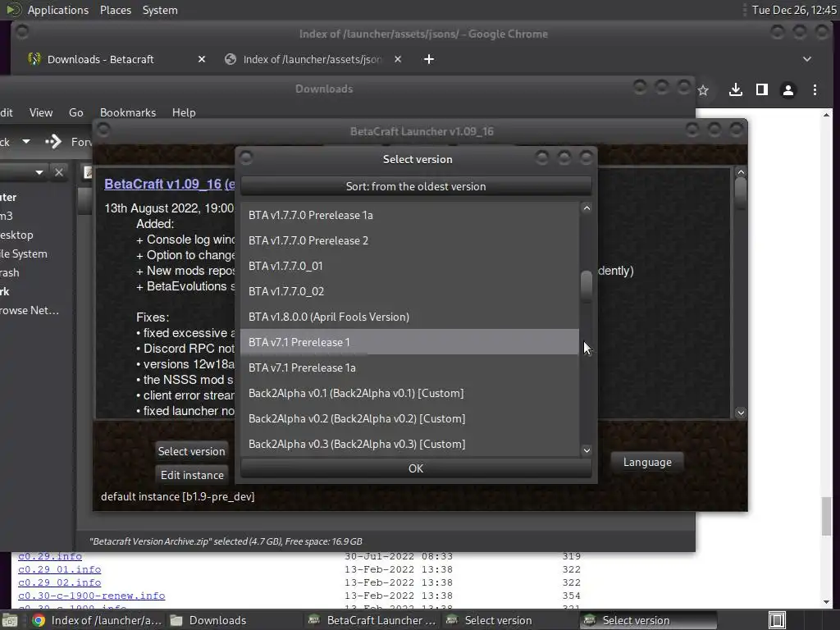
Task: Select BTA v1.7.7.0 Prerelease 1a version
Action: click(x=409, y=216)
